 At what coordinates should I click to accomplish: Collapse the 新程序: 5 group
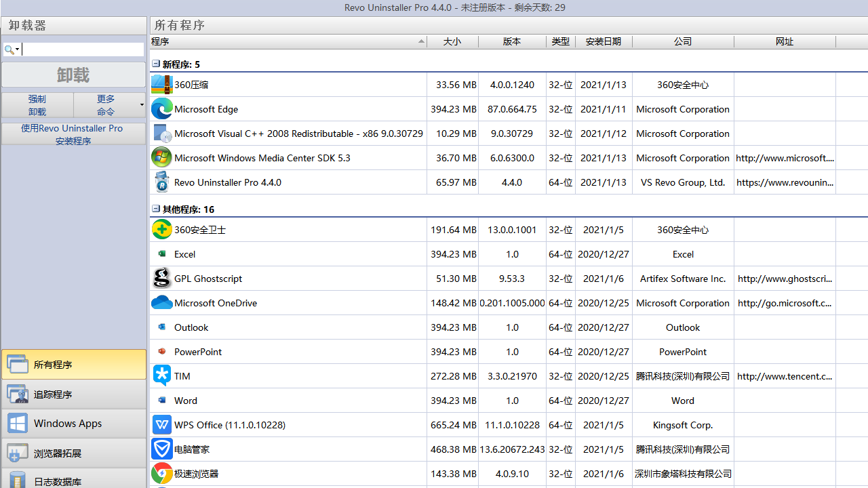[155, 64]
